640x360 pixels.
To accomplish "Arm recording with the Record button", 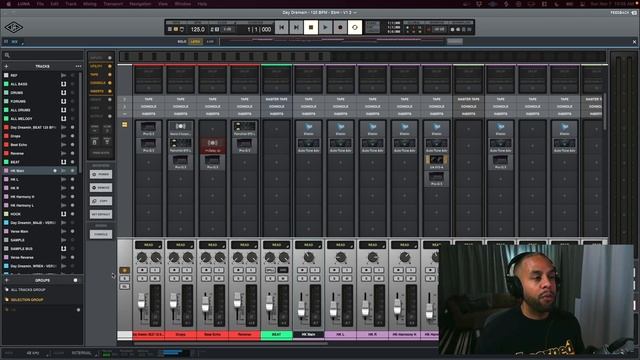I will point(340,27).
